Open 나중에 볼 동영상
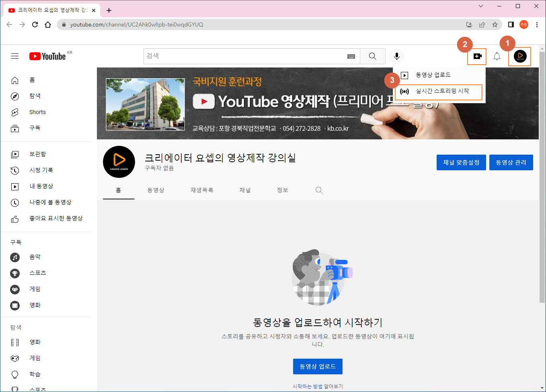The image size is (546, 392). pos(45,202)
